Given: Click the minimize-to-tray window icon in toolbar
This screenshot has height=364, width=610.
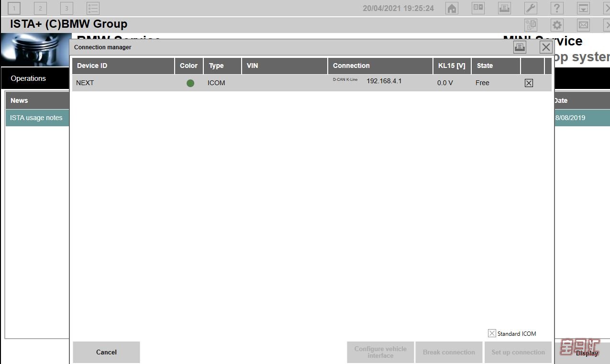Looking at the screenshot, I should [583, 8].
